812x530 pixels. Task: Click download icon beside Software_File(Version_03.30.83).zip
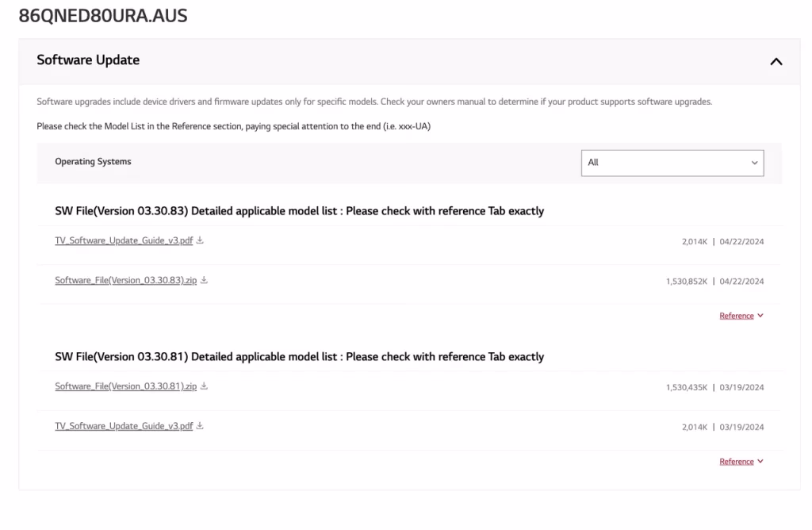click(x=204, y=280)
